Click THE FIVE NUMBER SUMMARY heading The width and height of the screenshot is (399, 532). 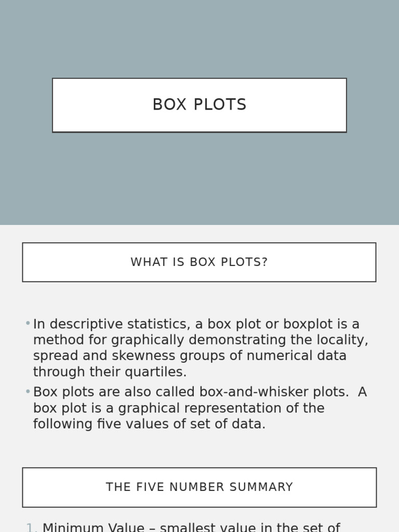pyautogui.click(x=199, y=487)
